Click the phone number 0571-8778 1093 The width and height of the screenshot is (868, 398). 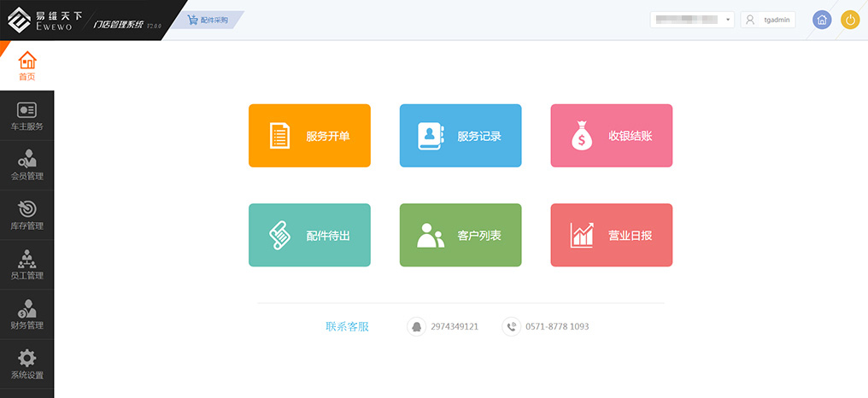(557, 326)
